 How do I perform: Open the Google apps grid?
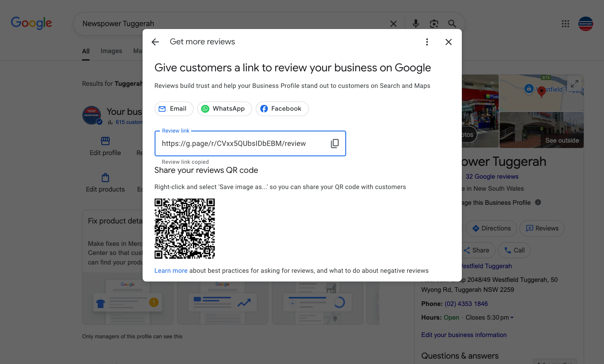(565, 24)
